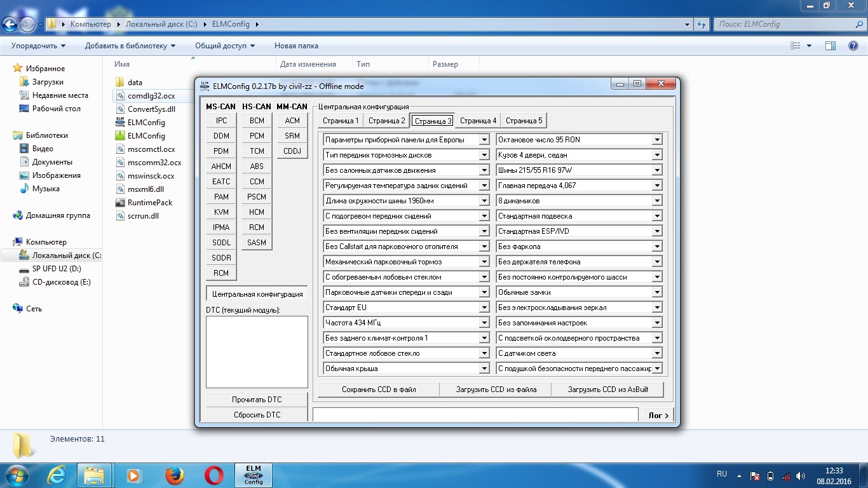
Task: Select the data folder icon
Action: click(119, 83)
